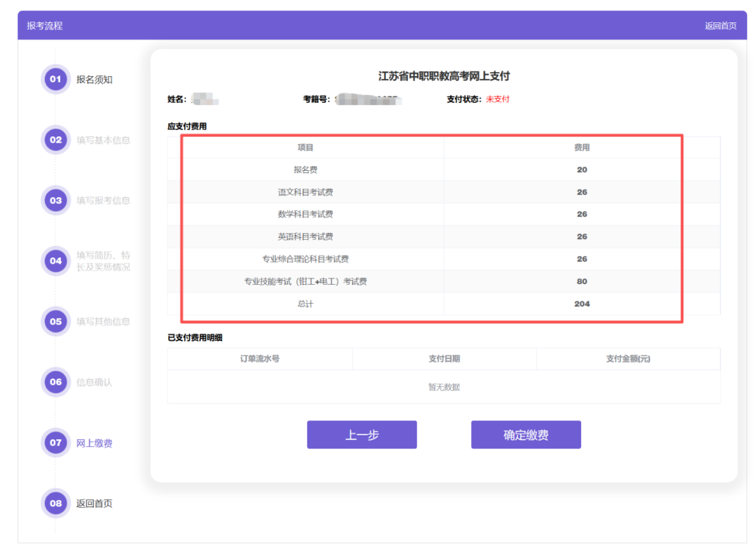Click the 04 step circle
The image size is (756, 545).
[x=55, y=261]
